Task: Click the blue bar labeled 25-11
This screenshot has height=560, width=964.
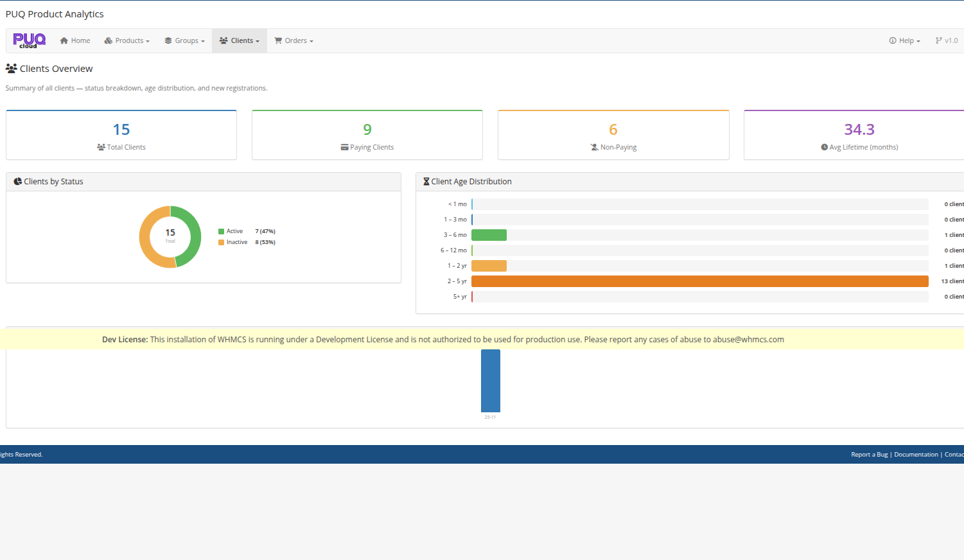Action: click(x=491, y=380)
